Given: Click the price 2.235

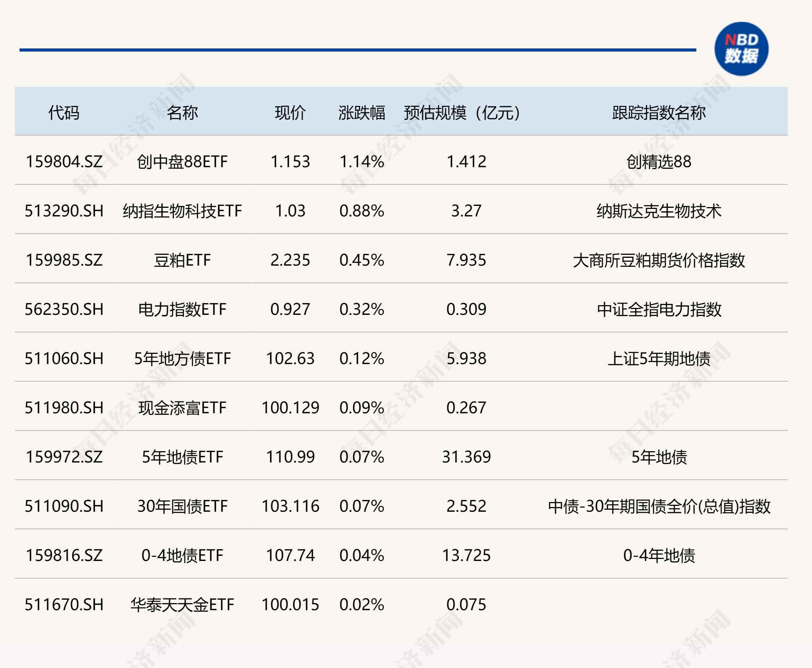Looking at the screenshot, I should [x=290, y=260].
